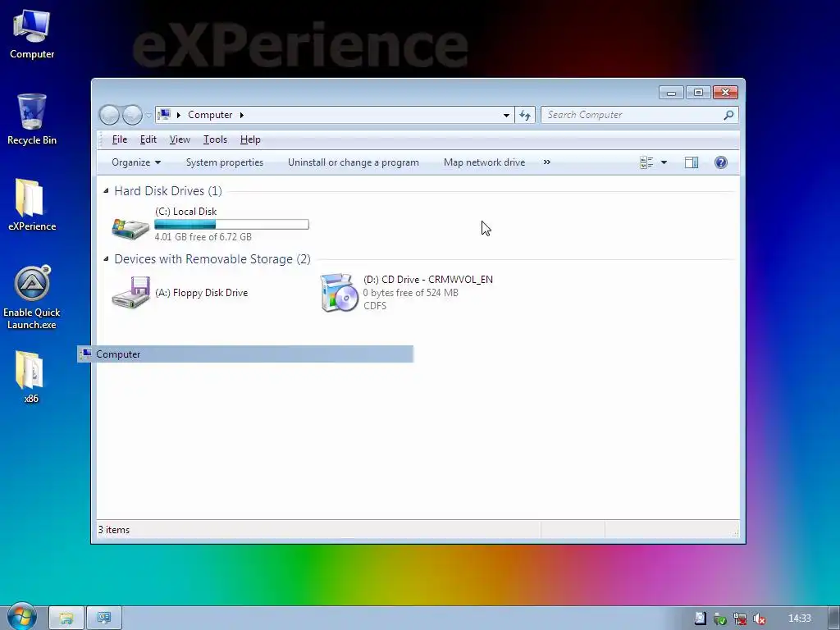Open the Windows Start orb
Image resolution: width=840 pixels, height=630 pixels.
coord(21,617)
